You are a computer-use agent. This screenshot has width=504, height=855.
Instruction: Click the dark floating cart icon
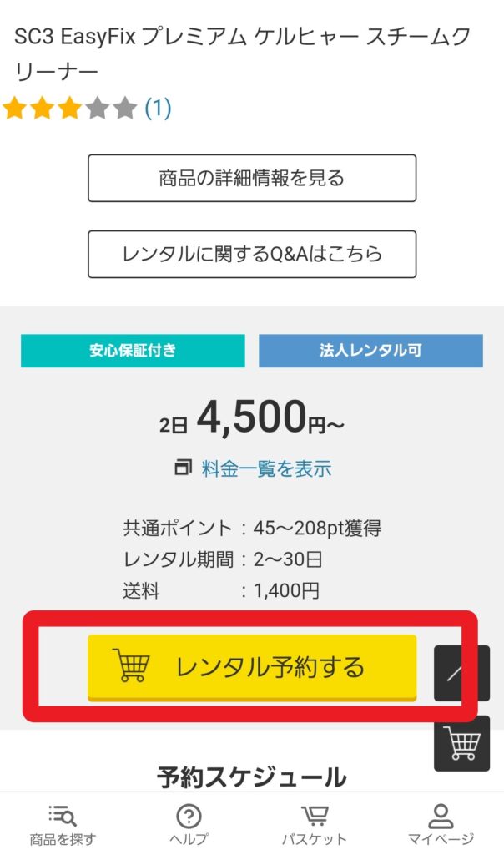(x=461, y=743)
